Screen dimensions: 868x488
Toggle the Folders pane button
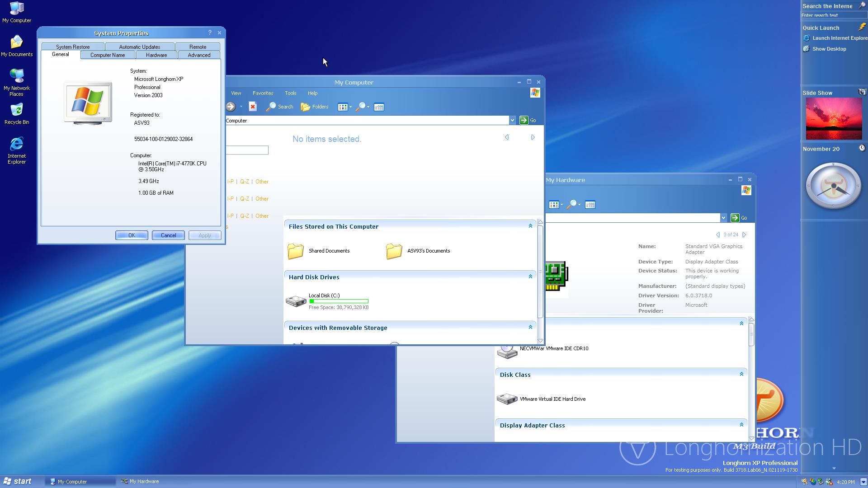(x=315, y=107)
